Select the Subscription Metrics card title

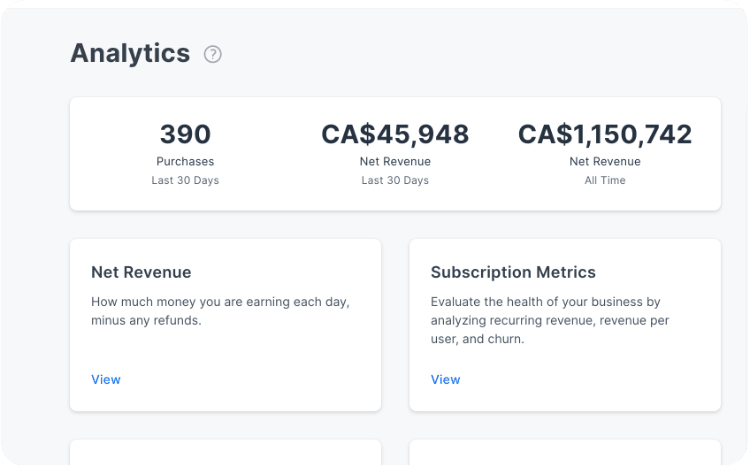pos(513,272)
